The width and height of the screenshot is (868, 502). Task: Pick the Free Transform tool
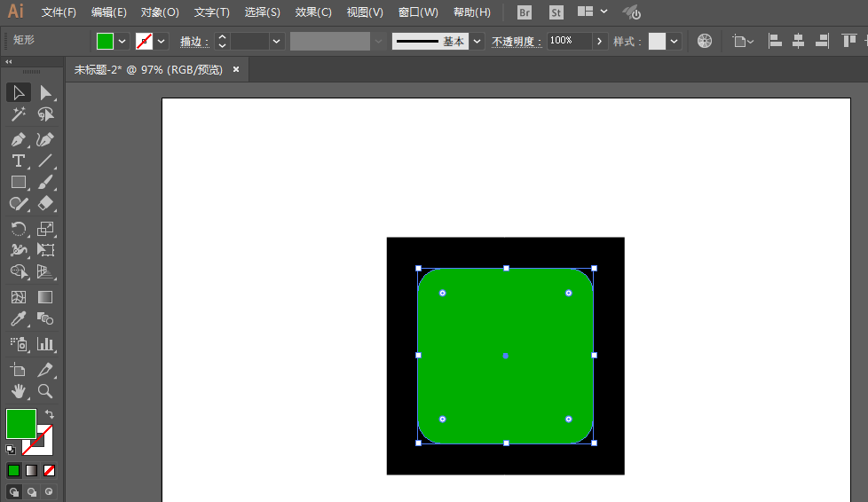pyautogui.click(x=45, y=250)
